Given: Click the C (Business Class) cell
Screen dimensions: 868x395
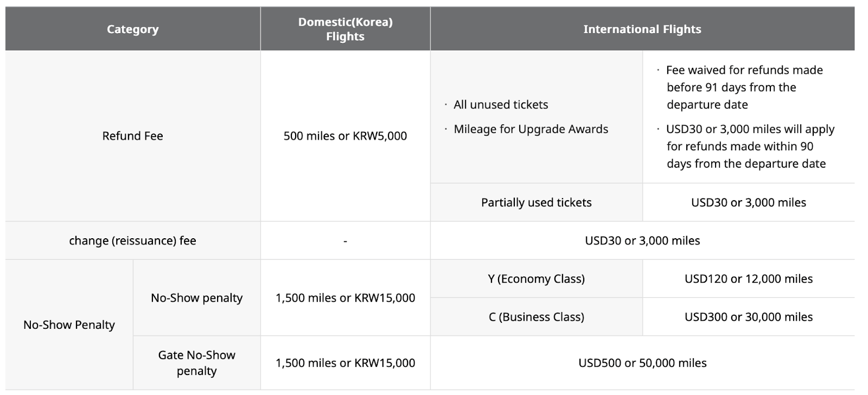Looking at the screenshot, I should pos(536,317).
